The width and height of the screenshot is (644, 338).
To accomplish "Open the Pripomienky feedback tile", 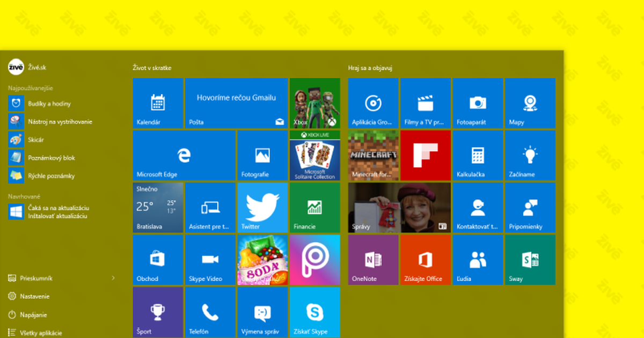I will (530, 207).
